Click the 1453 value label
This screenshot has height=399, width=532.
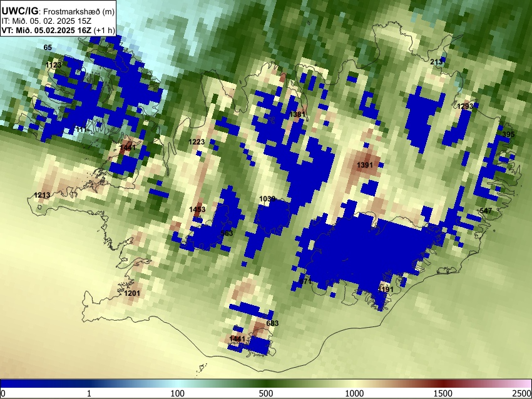197,210
